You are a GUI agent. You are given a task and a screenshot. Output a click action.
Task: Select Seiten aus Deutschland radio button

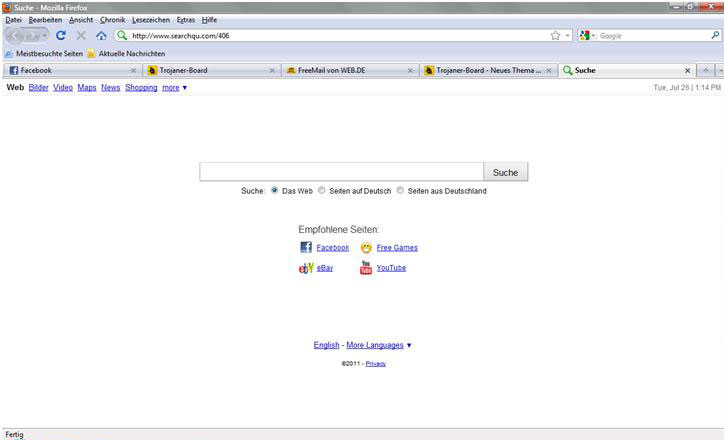[400, 190]
